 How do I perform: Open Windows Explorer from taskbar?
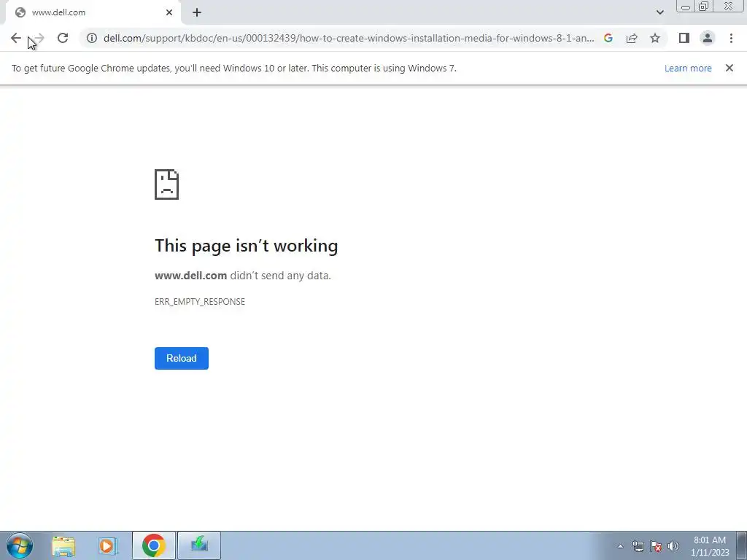tap(63, 545)
